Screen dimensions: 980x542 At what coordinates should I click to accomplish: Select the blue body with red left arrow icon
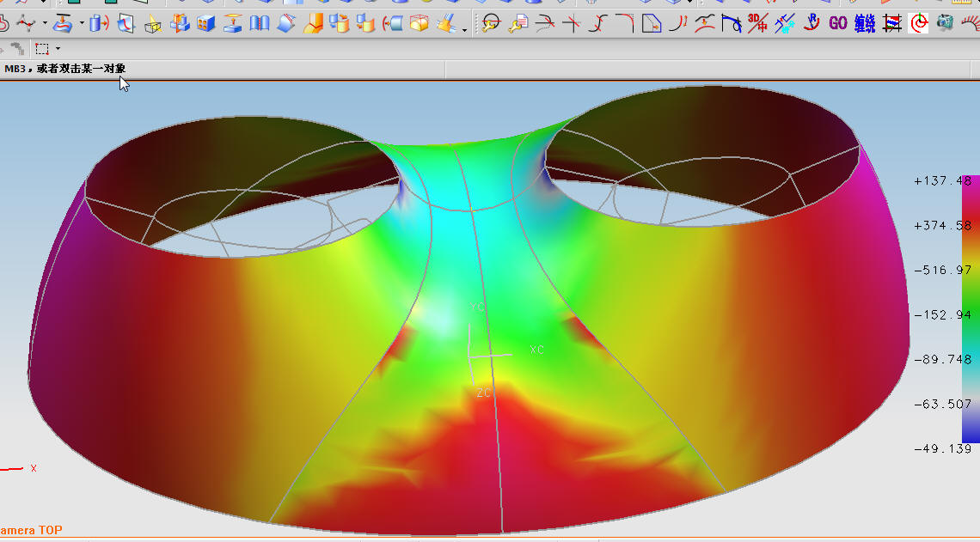click(393, 24)
